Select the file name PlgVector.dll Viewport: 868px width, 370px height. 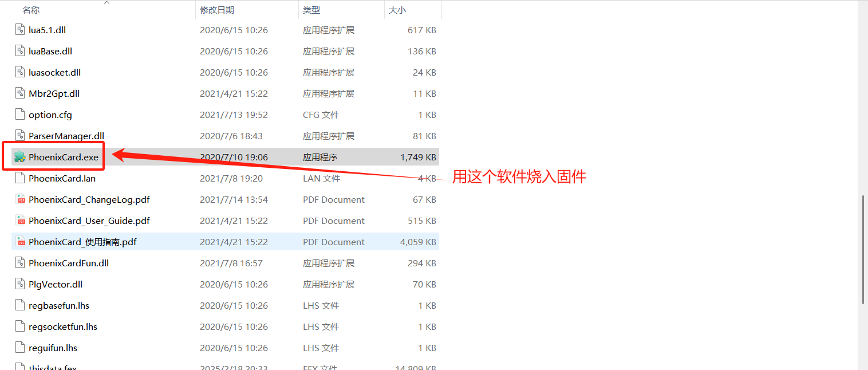click(56, 284)
